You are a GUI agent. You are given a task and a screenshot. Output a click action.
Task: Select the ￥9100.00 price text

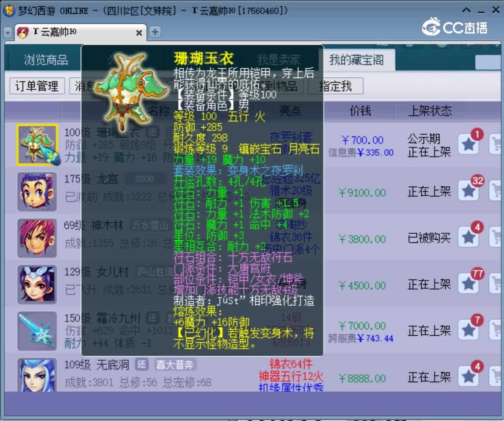point(362,193)
